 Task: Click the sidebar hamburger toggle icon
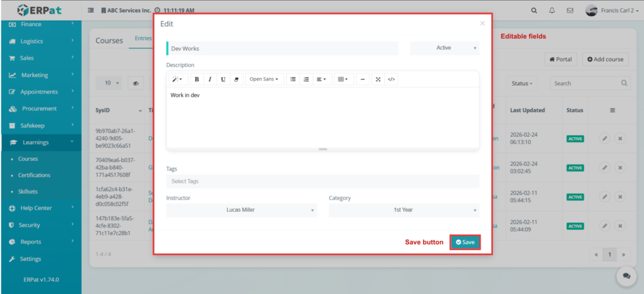(91, 10)
